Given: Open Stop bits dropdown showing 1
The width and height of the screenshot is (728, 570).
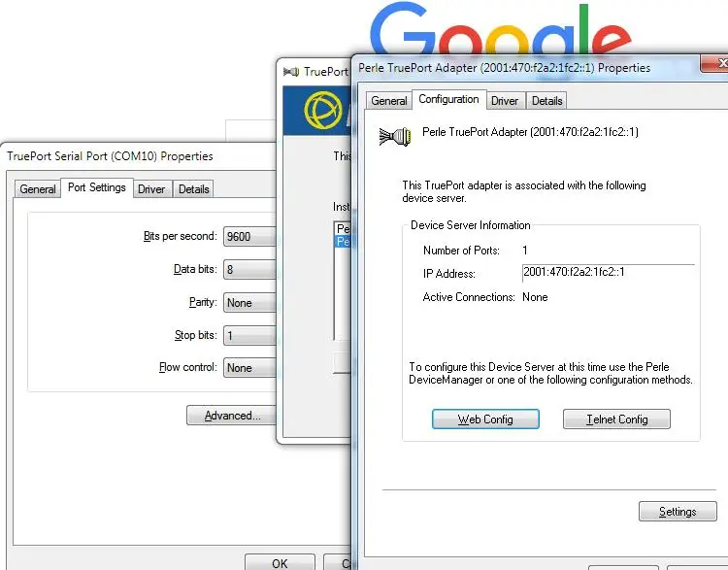Looking at the screenshot, I should click(x=249, y=335).
